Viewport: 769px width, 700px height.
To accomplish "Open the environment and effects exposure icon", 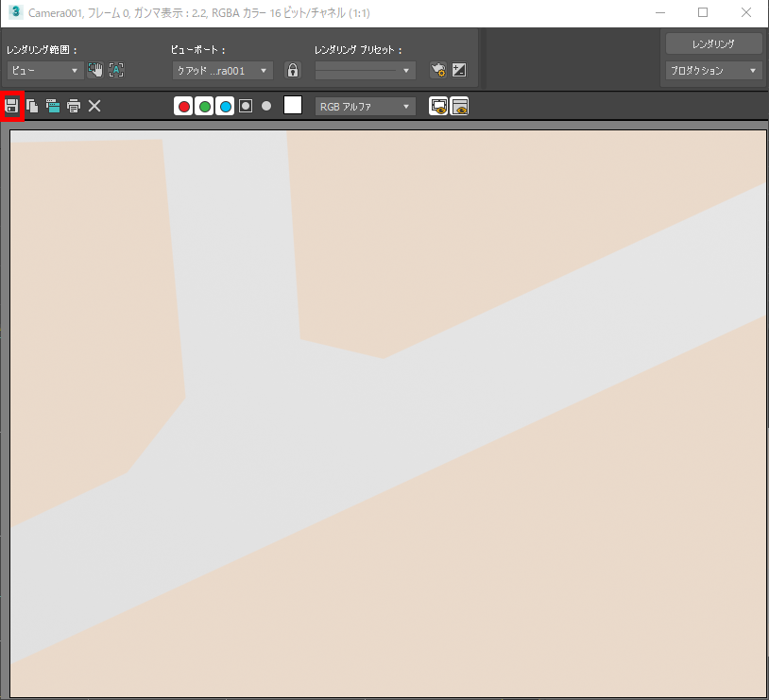I will tap(459, 70).
